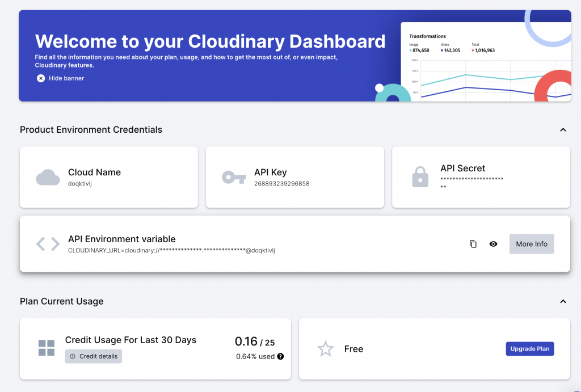Copy the API Environment variable
The width and height of the screenshot is (581, 392).
pos(473,244)
